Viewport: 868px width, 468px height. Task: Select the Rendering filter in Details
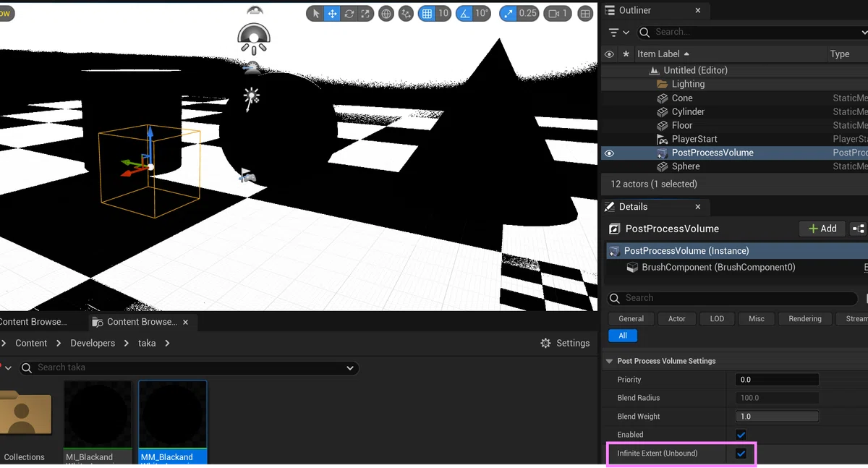click(x=805, y=319)
